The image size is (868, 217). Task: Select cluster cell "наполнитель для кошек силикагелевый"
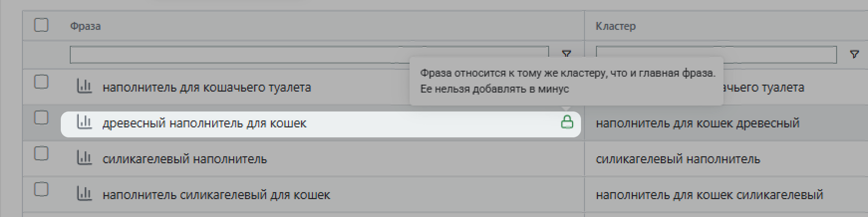coord(709,195)
